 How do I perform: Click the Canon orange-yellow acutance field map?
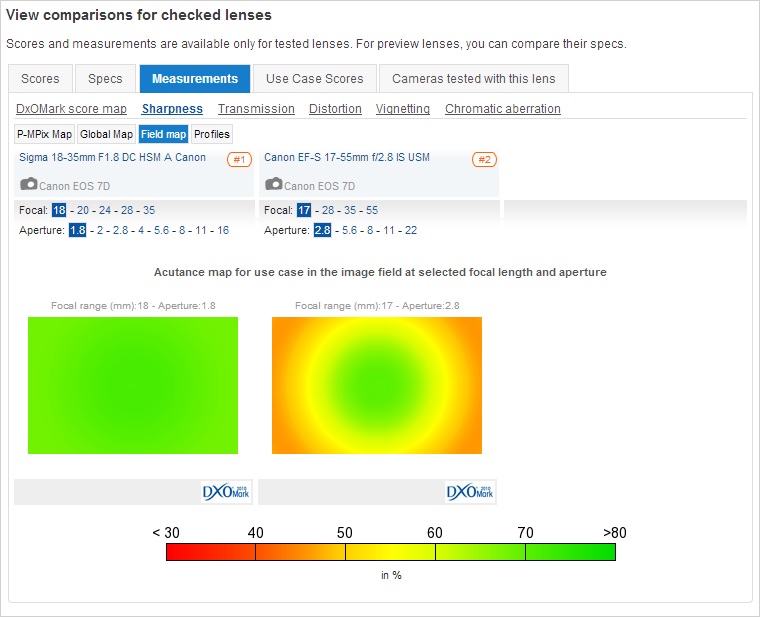click(377, 385)
